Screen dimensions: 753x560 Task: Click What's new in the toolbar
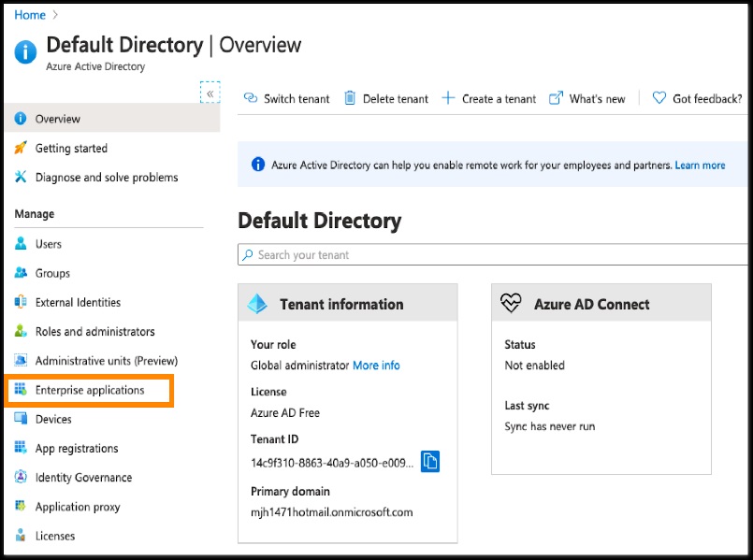click(586, 98)
